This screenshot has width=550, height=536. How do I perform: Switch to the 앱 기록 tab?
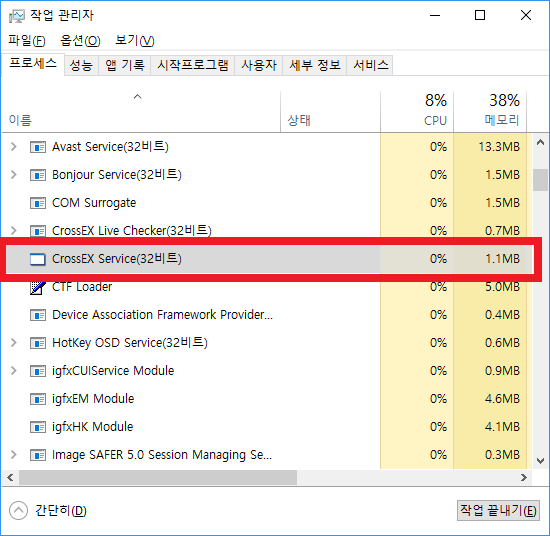coord(125,65)
